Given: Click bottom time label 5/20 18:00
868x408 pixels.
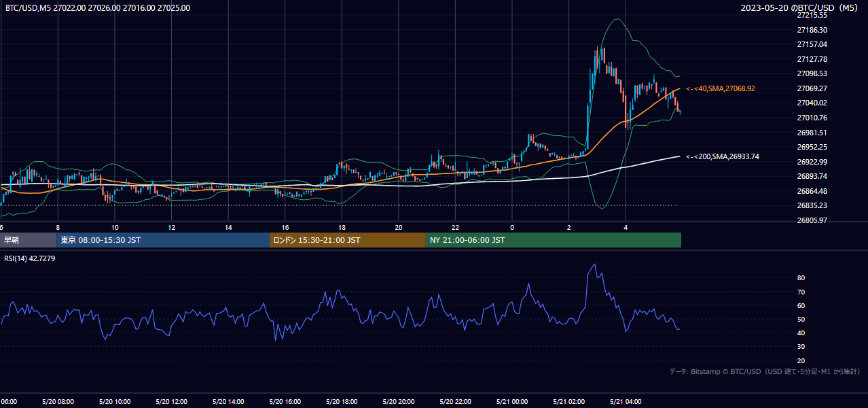Looking at the screenshot, I should tap(342, 402).
